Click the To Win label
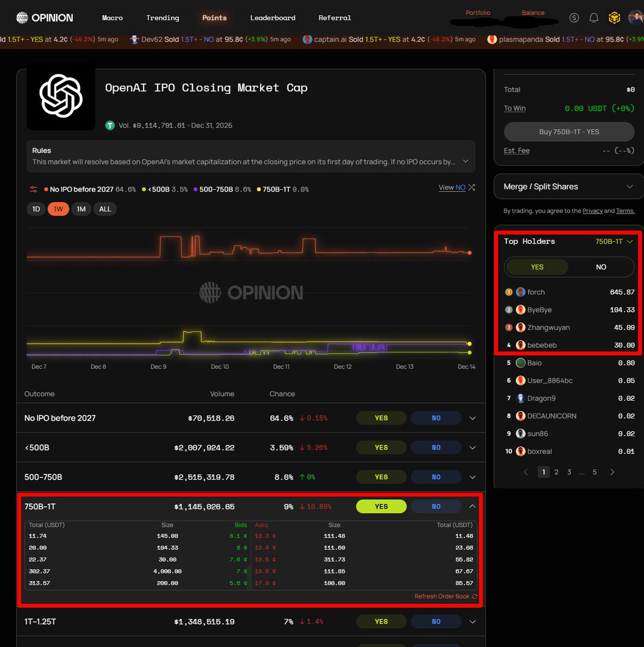 tap(515, 108)
